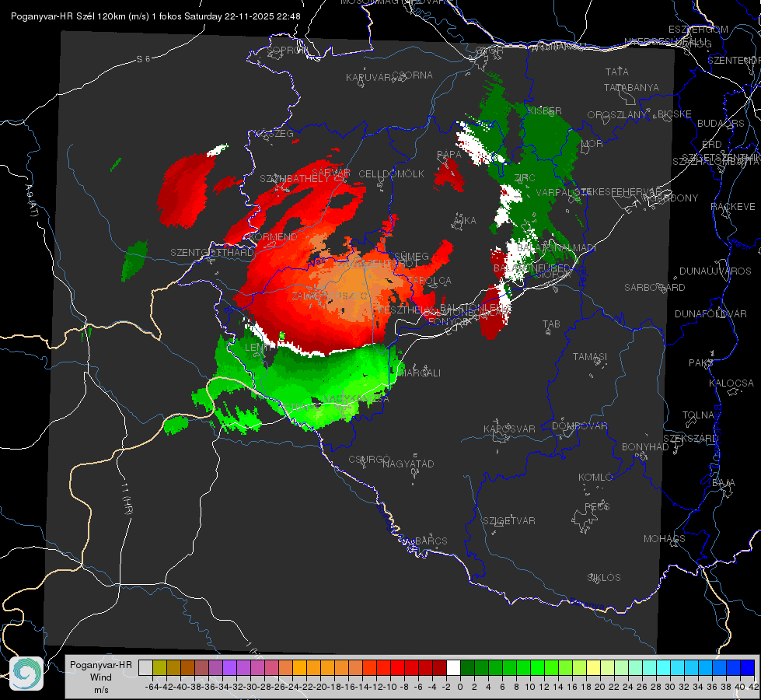Select the ERD label near Budapest

pos(711,145)
